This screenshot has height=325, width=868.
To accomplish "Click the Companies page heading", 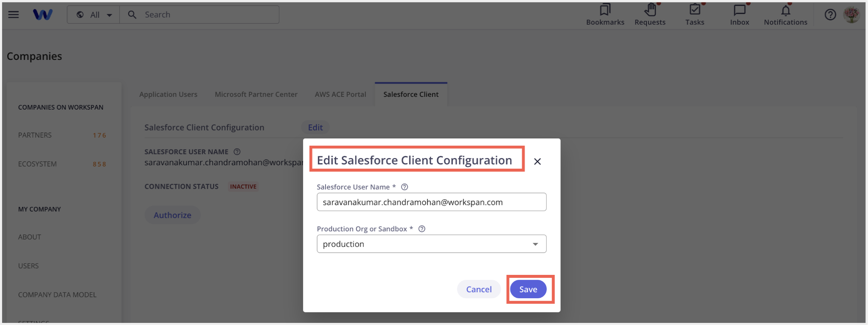I will pyautogui.click(x=34, y=56).
